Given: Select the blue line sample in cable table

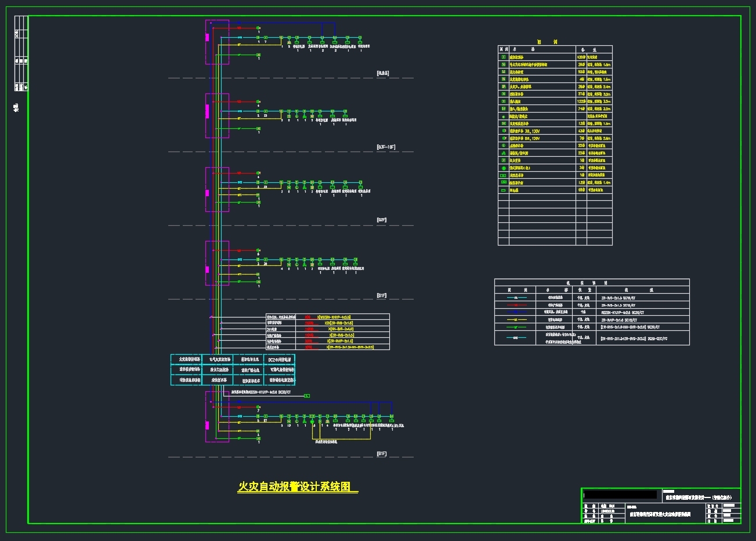Looking at the screenshot, I should [x=516, y=312].
